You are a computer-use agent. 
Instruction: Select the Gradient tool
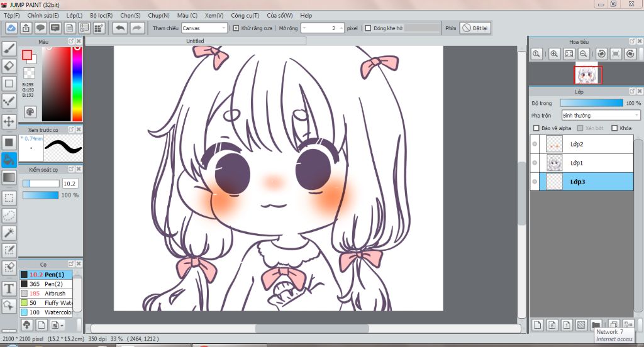tap(9, 177)
